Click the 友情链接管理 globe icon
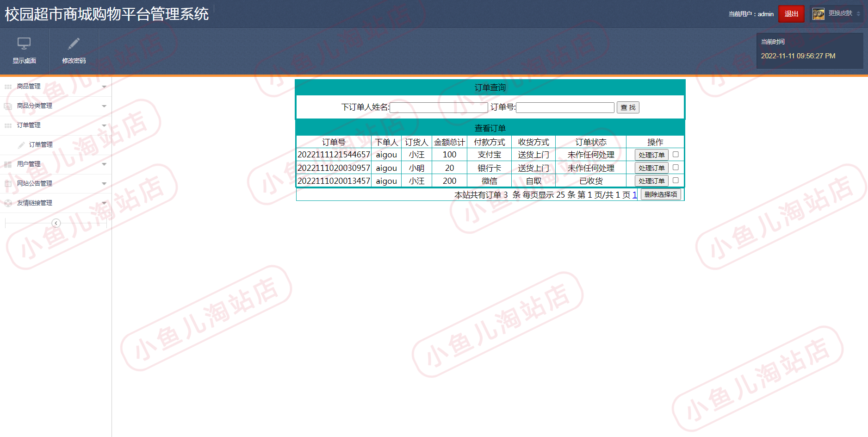Image resolution: width=868 pixels, height=437 pixels. 8,203
